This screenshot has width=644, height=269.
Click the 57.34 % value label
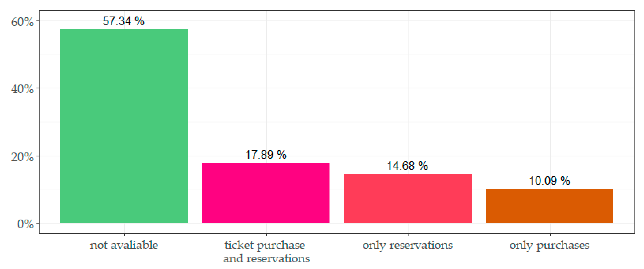(x=124, y=21)
